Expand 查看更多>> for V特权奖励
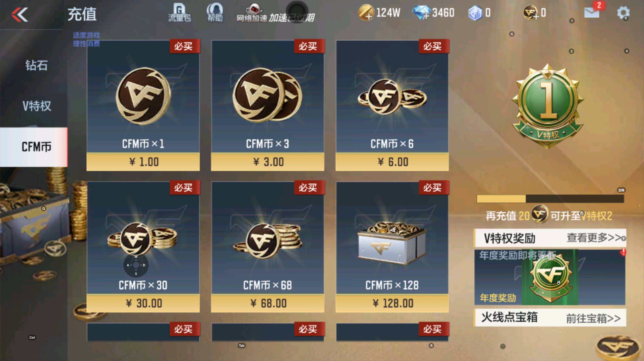The width and height of the screenshot is (644, 361). pyautogui.click(x=594, y=238)
